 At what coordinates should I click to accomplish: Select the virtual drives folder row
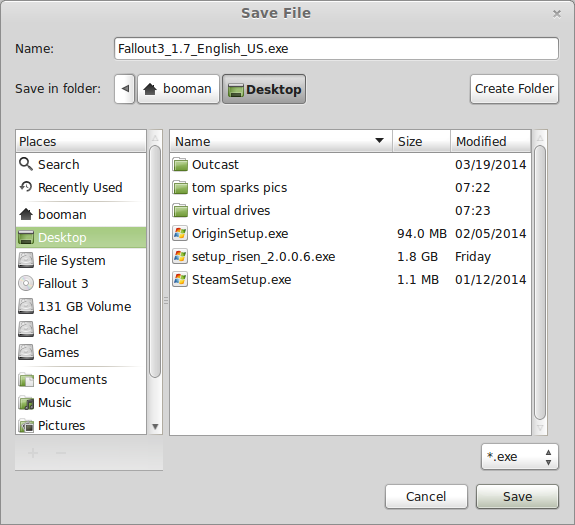pyautogui.click(x=350, y=210)
